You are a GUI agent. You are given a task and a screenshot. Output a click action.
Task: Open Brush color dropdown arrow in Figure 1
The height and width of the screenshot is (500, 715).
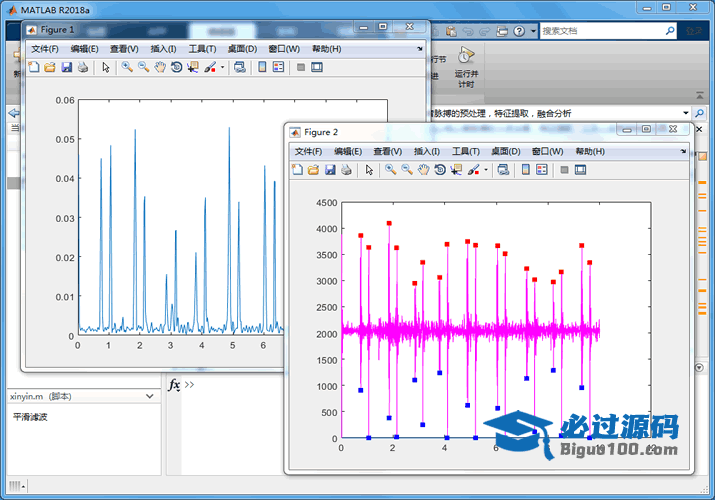click(222, 67)
